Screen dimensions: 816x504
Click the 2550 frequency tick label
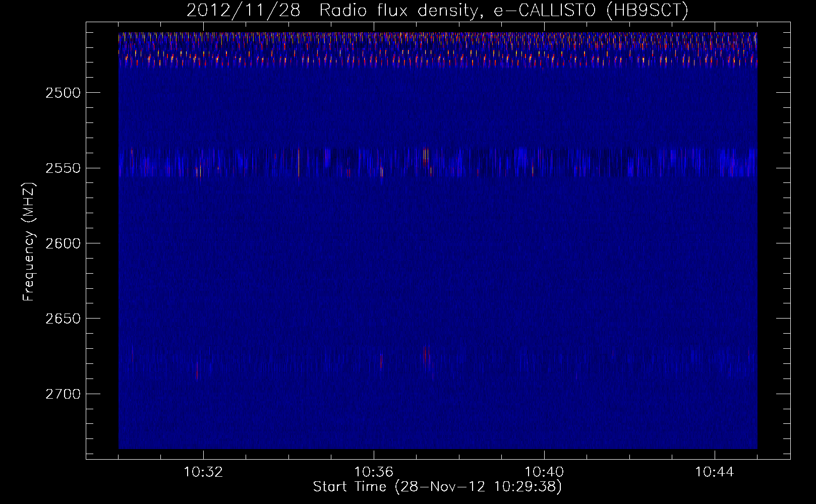tap(63, 168)
